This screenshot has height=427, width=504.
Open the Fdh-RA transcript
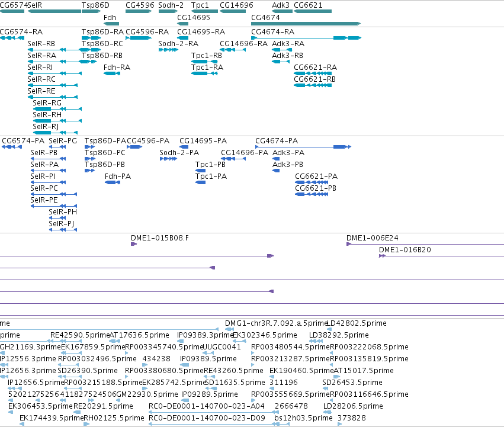112,73
